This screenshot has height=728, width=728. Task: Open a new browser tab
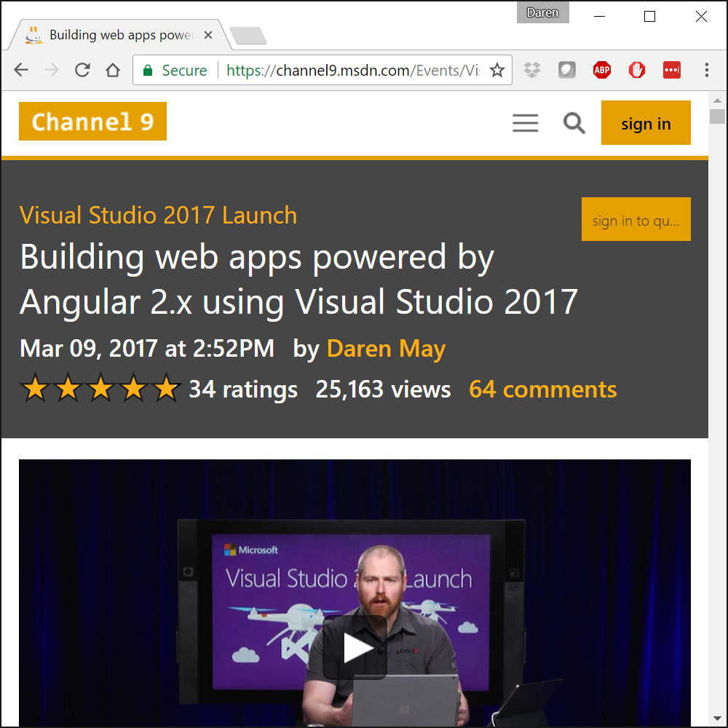pyautogui.click(x=248, y=36)
